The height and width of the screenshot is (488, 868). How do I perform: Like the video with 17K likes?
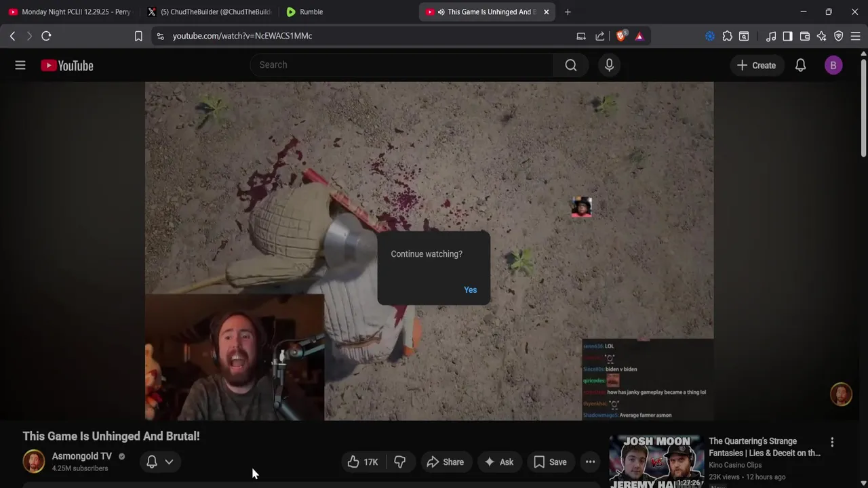coord(363,462)
